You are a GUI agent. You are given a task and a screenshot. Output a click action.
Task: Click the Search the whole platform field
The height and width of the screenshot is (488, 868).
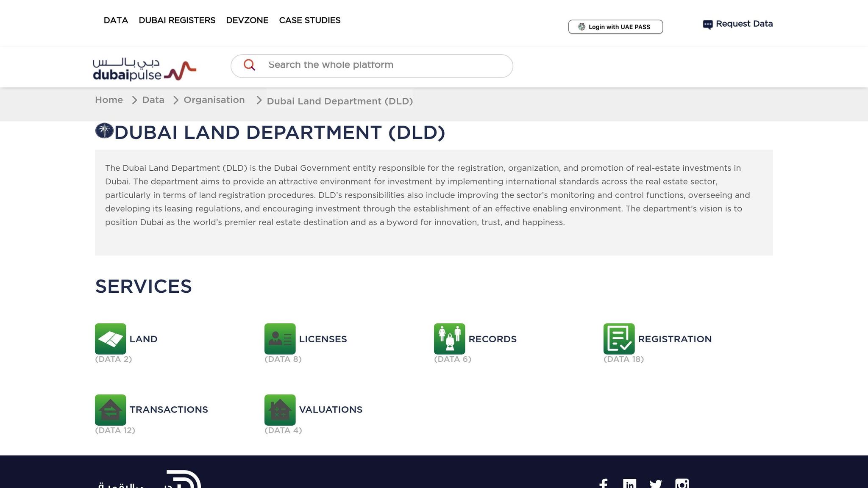click(x=372, y=66)
